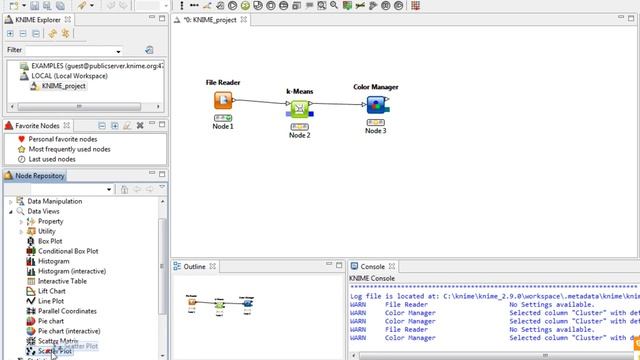Click Collapse All in Favorite Nodes

[102, 126]
